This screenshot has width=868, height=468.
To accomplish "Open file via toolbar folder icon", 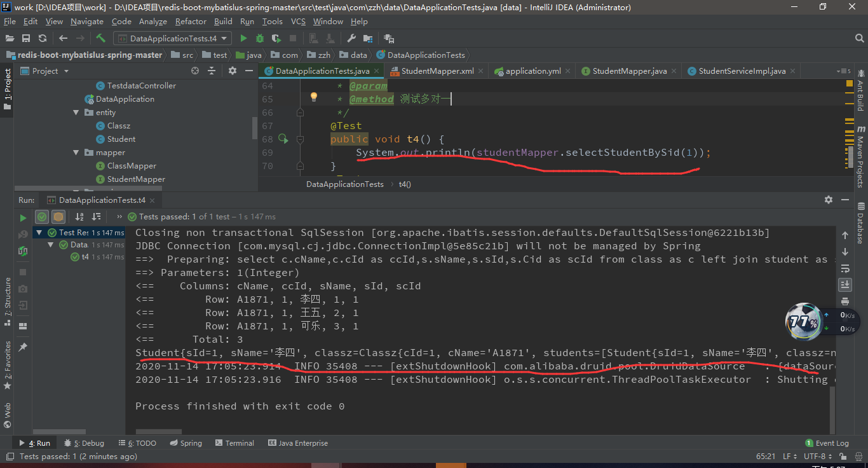I will (10, 38).
